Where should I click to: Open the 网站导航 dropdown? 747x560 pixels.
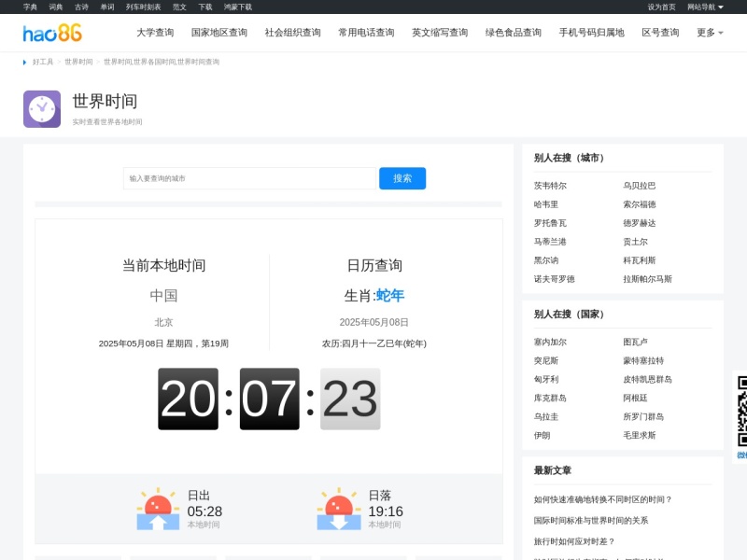click(x=705, y=7)
